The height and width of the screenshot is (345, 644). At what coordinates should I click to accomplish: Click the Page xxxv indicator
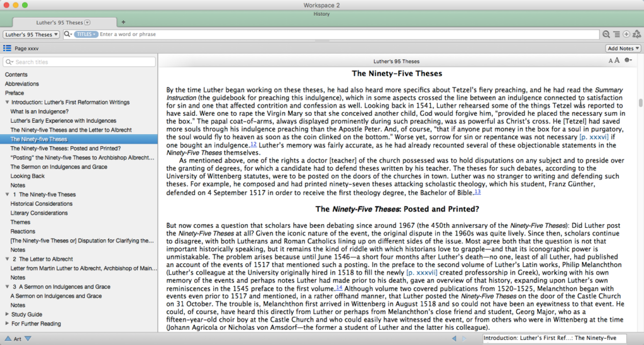pos(26,48)
